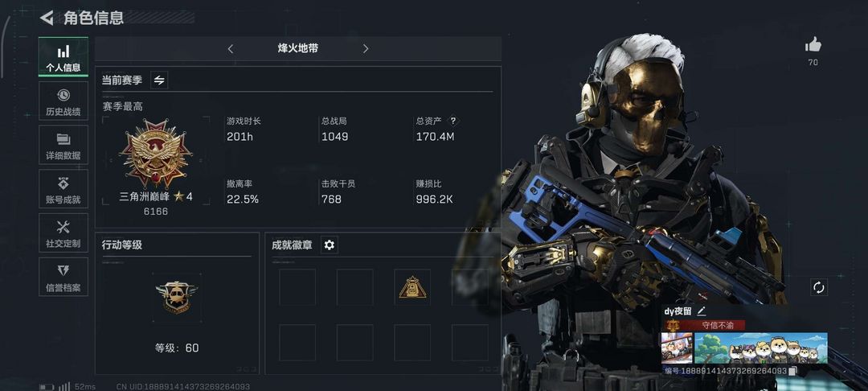Rotate character with the refresh icon
Screen dimensions: 868x391
[819, 287]
